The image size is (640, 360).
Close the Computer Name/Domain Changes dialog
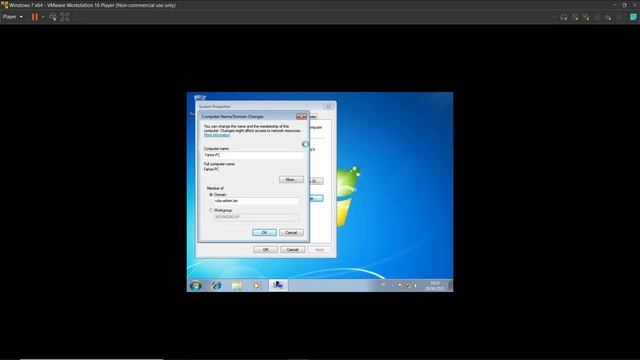(x=301, y=116)
